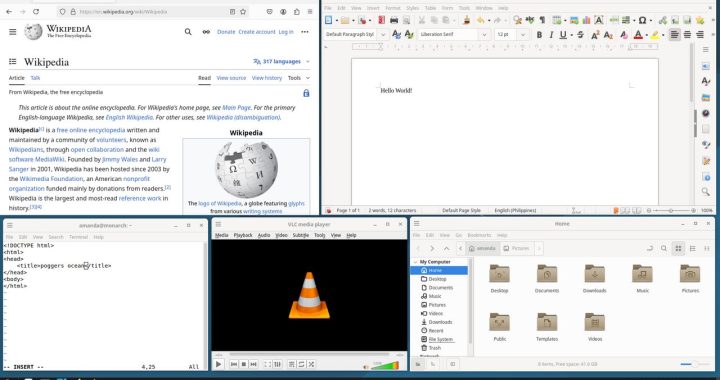Insert special character omega symbol

[x=642, y=20]
